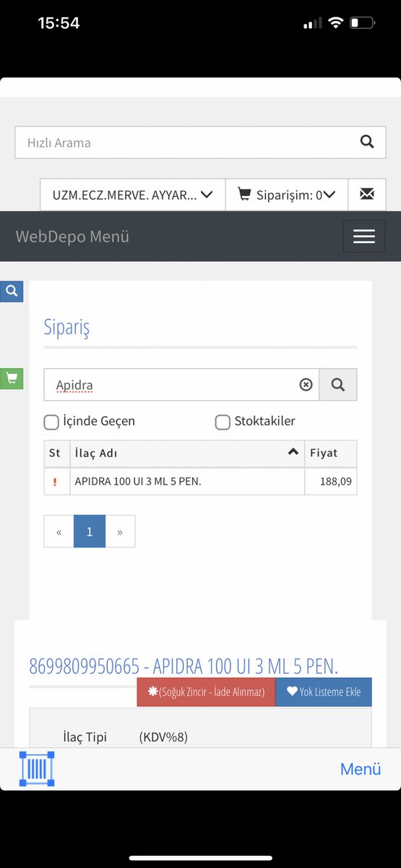Click the St column header
Viewport: 401px width, 868px height.
click(57, 454)
